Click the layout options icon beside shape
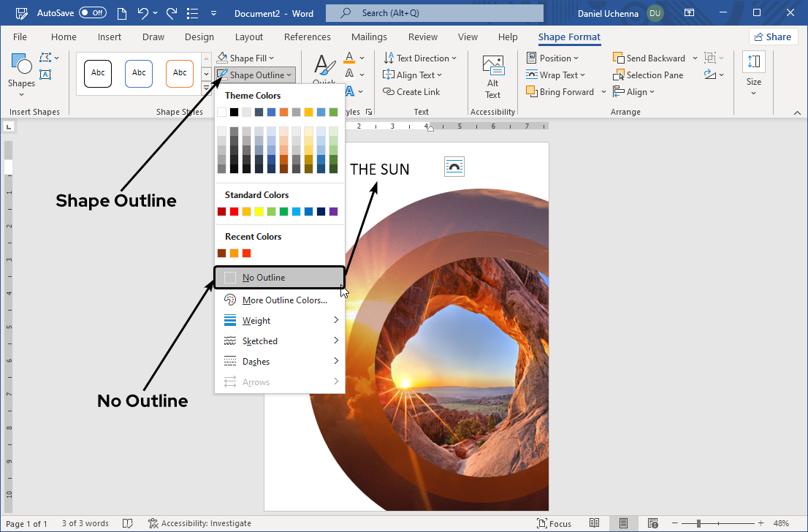 [x=454, y=167]
